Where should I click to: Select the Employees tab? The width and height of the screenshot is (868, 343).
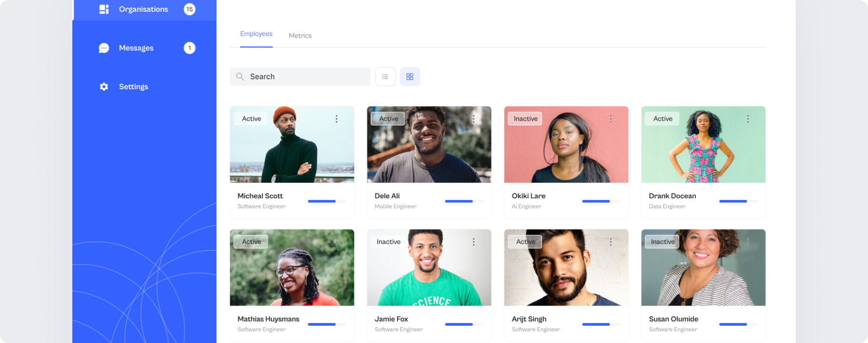pos(256,34)
